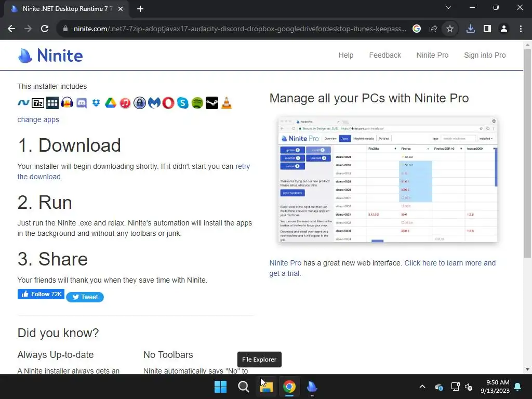
Task: Open a new browser tab
Action: point(140,9)
